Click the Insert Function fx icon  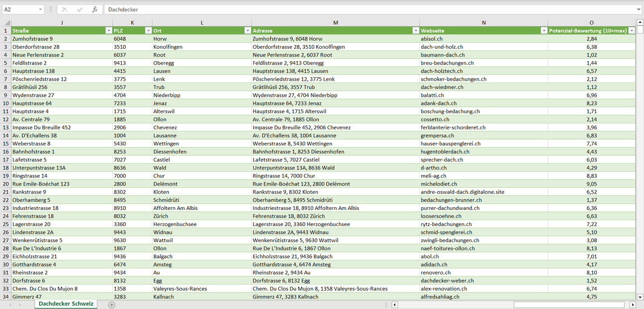click(x=94, y=9)
